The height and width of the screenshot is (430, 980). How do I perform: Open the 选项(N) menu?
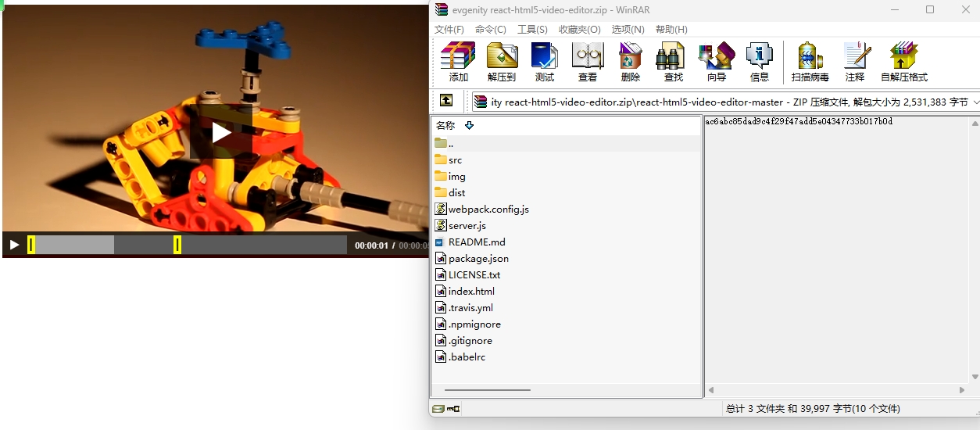point(628,30)
